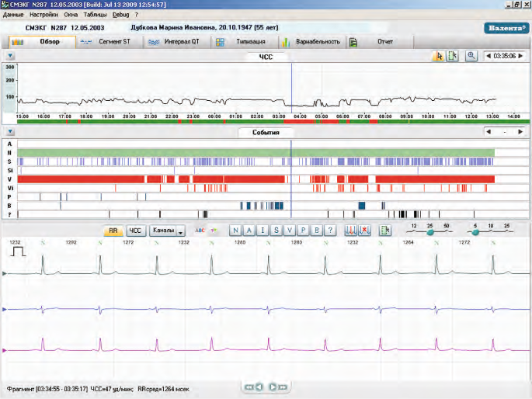Mark beat as I type
Image resolution: width=532 pixels, height=399 pixels.
click(263, 231)
